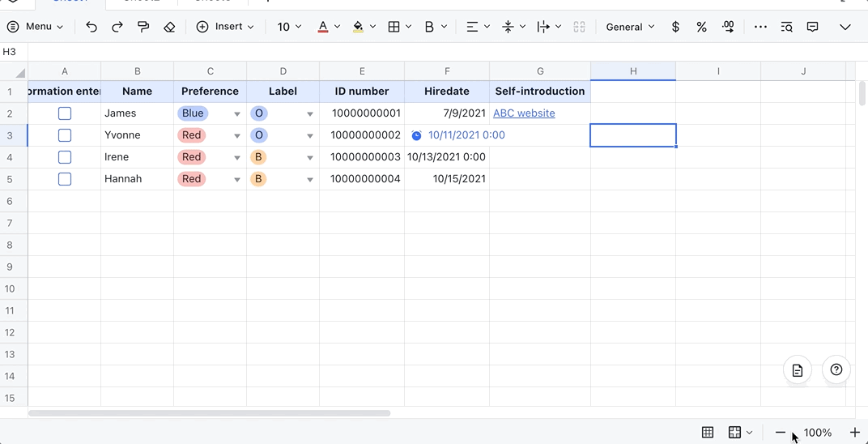This screenshot has height=444, width=868.
Task: Click the zoom in plus button
Action: pos(854,433)
